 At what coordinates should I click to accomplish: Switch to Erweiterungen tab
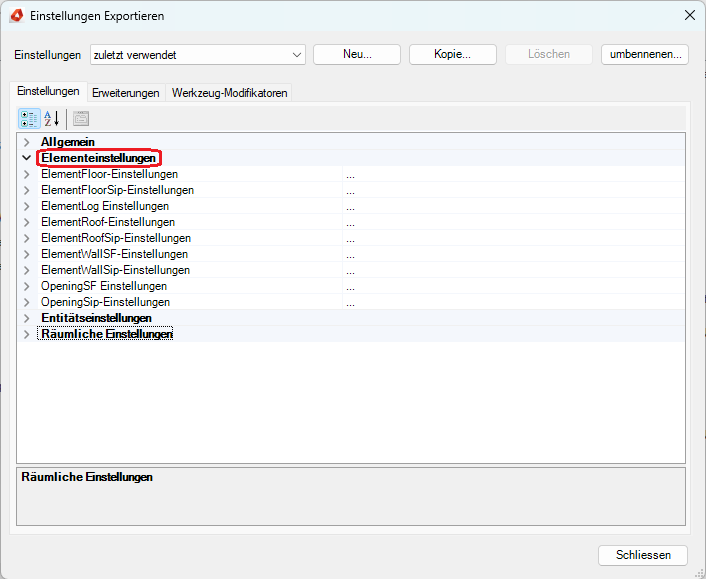[126, 93]
